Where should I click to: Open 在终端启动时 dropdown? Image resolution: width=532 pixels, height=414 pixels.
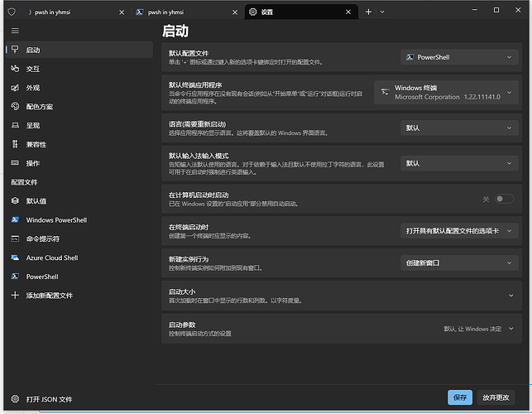click(459, 231)
